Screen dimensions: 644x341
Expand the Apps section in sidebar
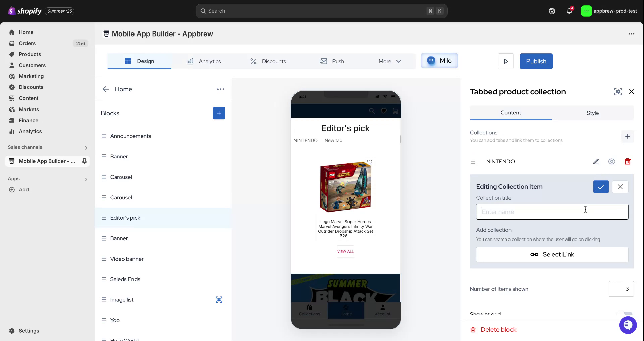pos(86,179)
